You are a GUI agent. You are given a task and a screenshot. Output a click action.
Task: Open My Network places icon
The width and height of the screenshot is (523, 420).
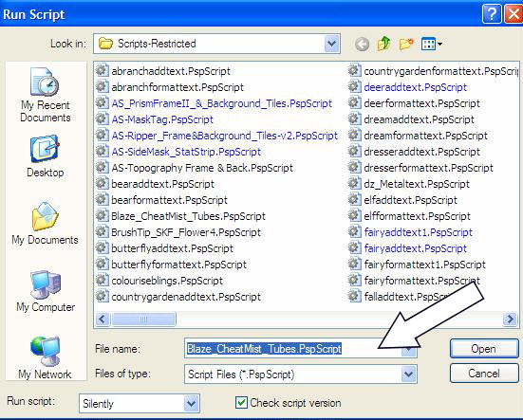point(46,358)
